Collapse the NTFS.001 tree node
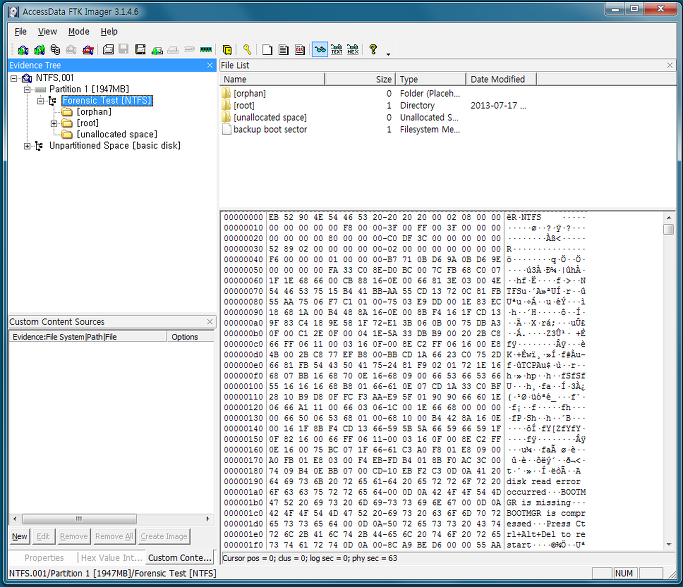 [14, 78]
